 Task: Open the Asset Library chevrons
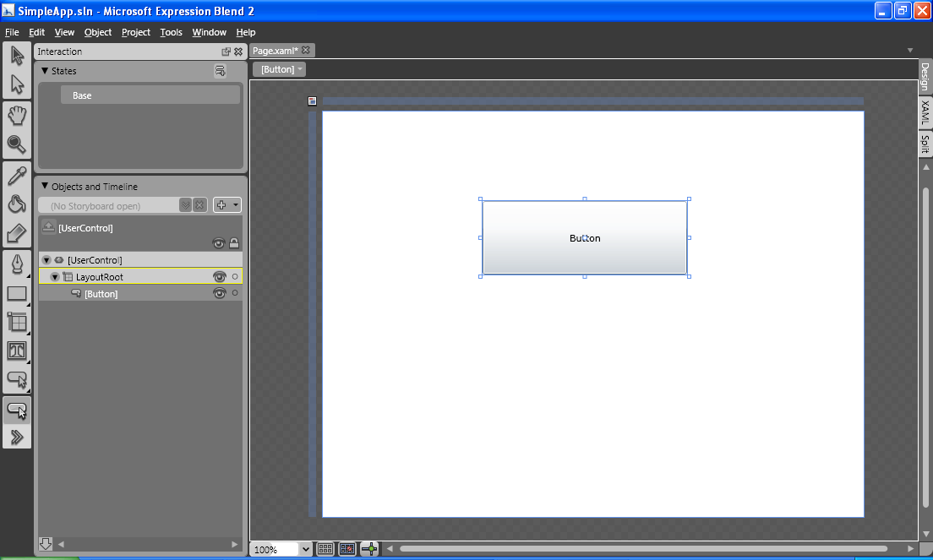pyautogui.click(x=17, y=436)
